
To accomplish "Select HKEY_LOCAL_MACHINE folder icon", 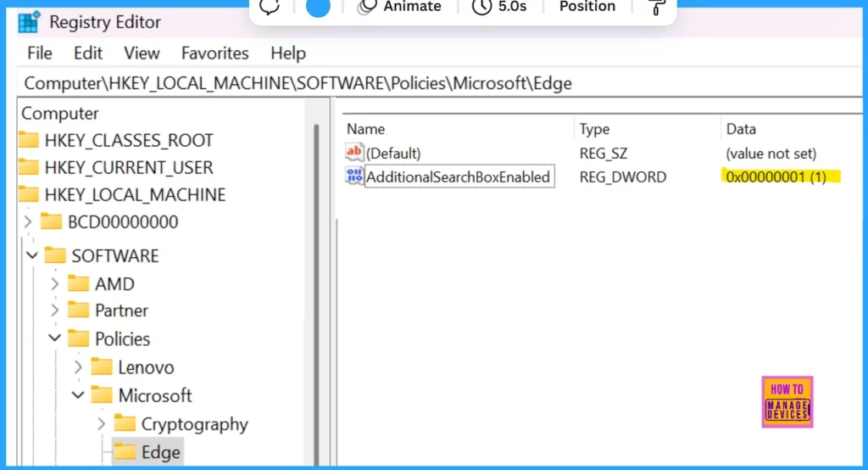I will point(29,194).
